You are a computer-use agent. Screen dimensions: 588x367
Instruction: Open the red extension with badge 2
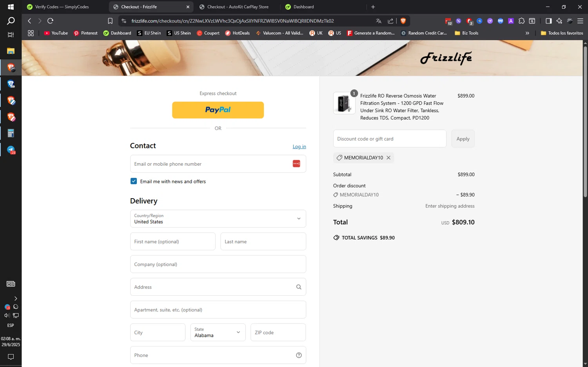[469, 21]
